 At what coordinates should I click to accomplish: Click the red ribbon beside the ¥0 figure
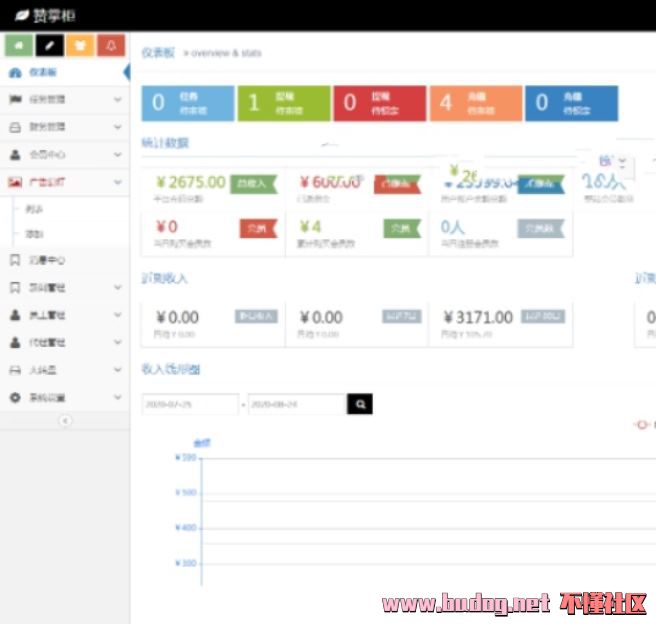tap(259, 228)
